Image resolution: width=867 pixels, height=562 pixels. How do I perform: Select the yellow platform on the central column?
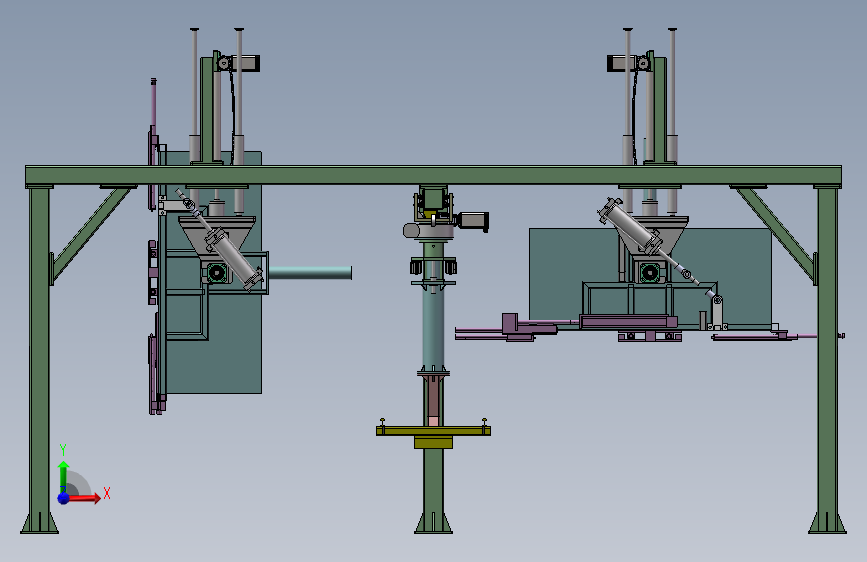tap(434, 431)
